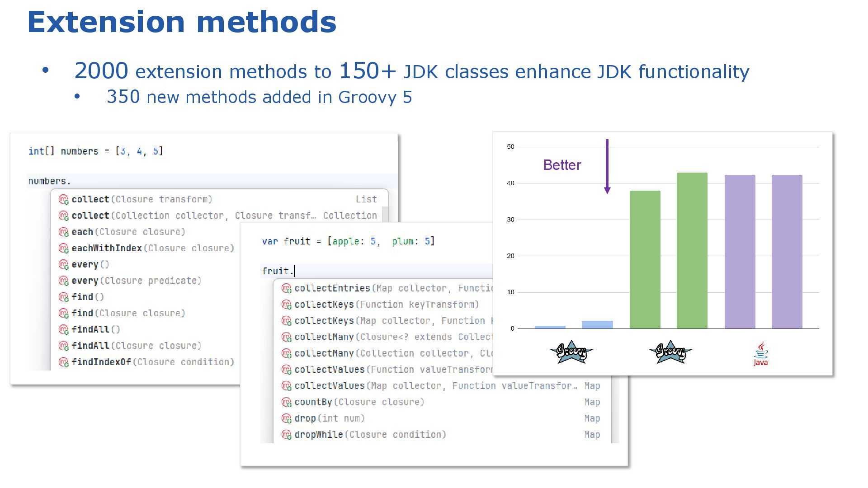
Task: Choose collectKeys(Function keyTransform) suggestion
Action: (387, 305)
